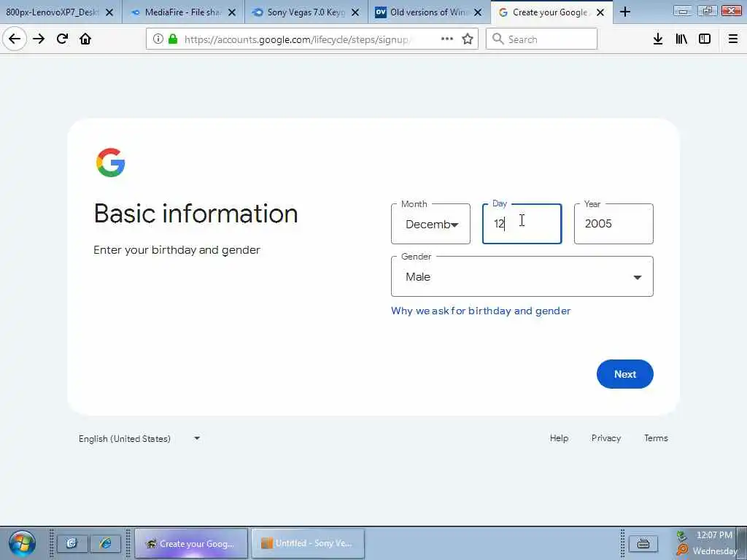
Task: Click the Next button
Action: 625,374
